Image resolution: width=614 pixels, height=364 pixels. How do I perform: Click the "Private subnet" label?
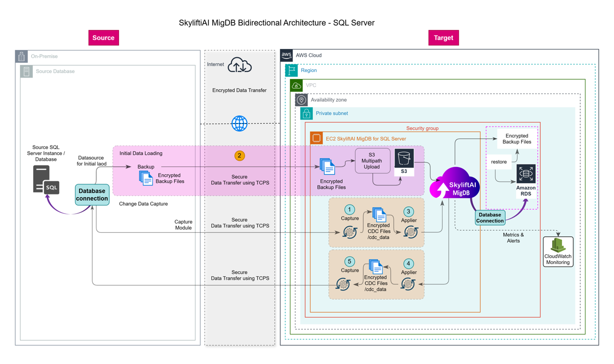332,113
